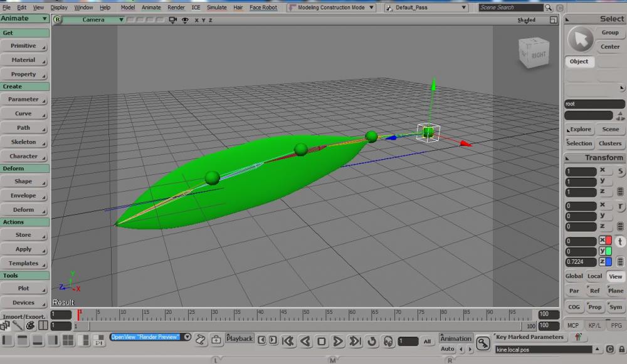Activate the rotate tool r button
The height and width of the screenshot is (364, 627).
coord(620,206)
